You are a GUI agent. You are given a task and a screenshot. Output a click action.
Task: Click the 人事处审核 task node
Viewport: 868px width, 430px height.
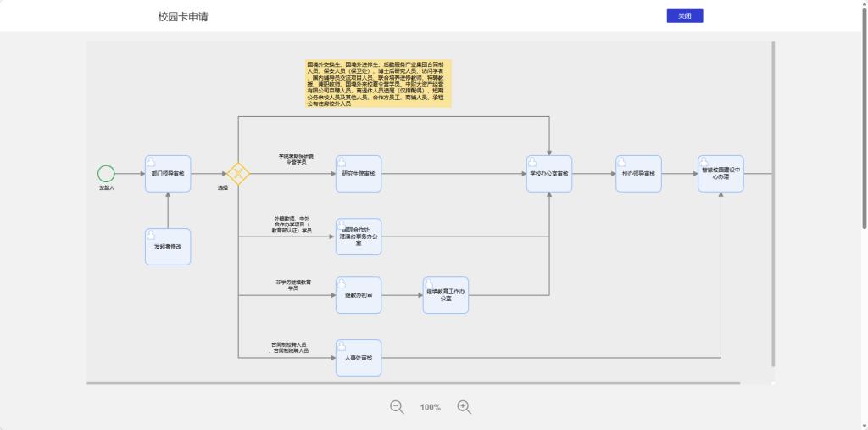pos(359,358)
